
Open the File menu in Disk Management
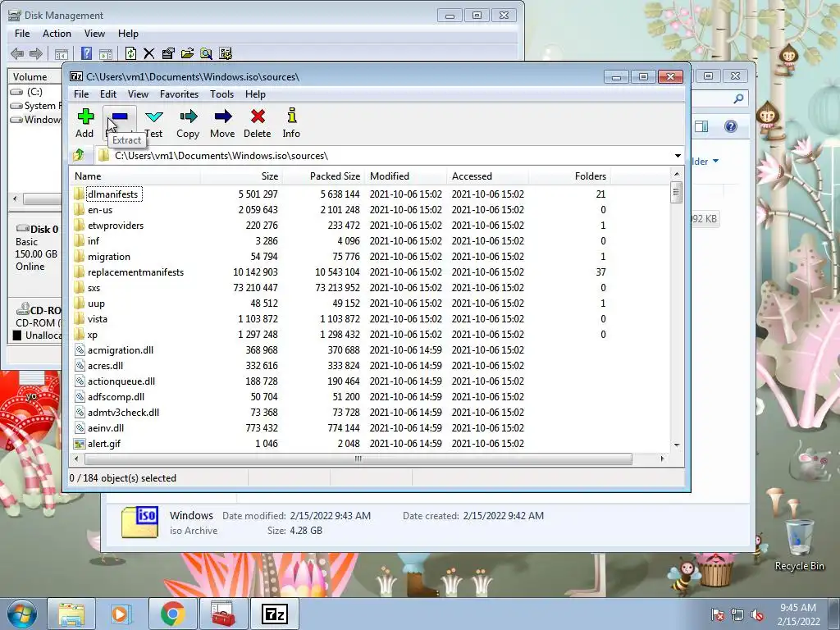coord(22,33)
